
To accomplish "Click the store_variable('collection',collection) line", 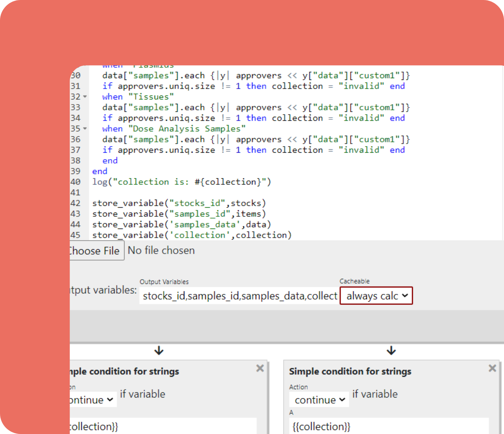I will pos(192,235).
